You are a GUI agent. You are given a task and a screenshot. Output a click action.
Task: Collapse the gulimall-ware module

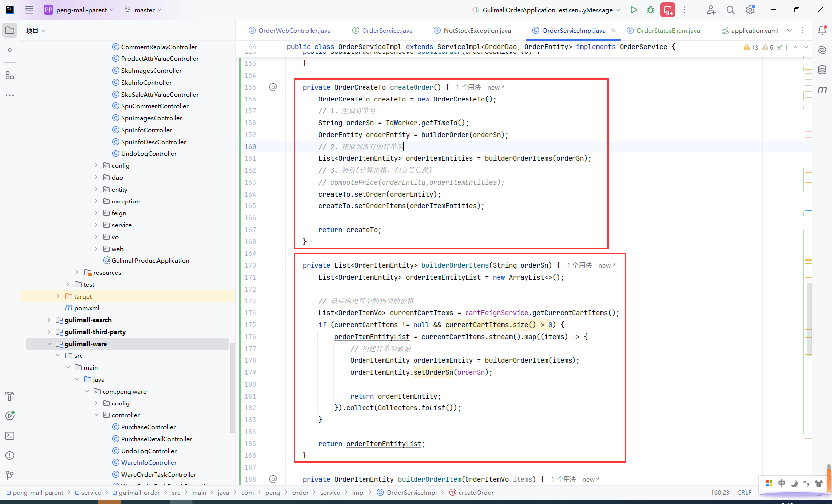tap(49, 344)
